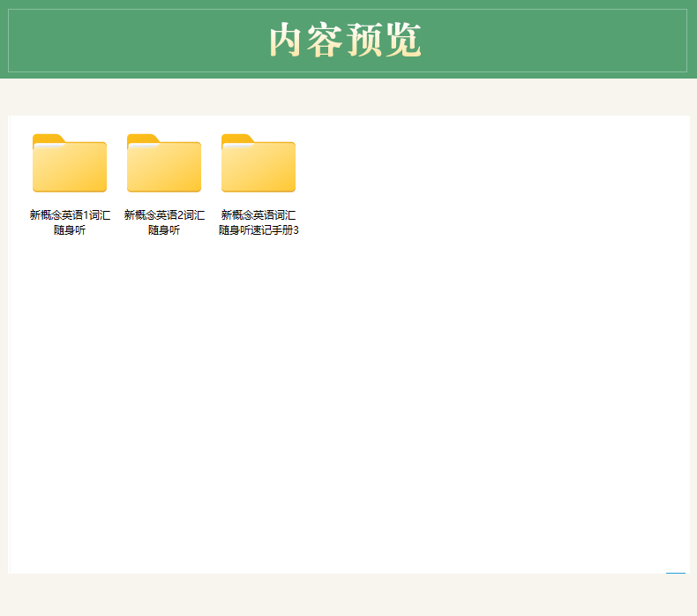
Task: Select the label text 新概念英语词汇随身听速记手册3
Action: (259, 222)
